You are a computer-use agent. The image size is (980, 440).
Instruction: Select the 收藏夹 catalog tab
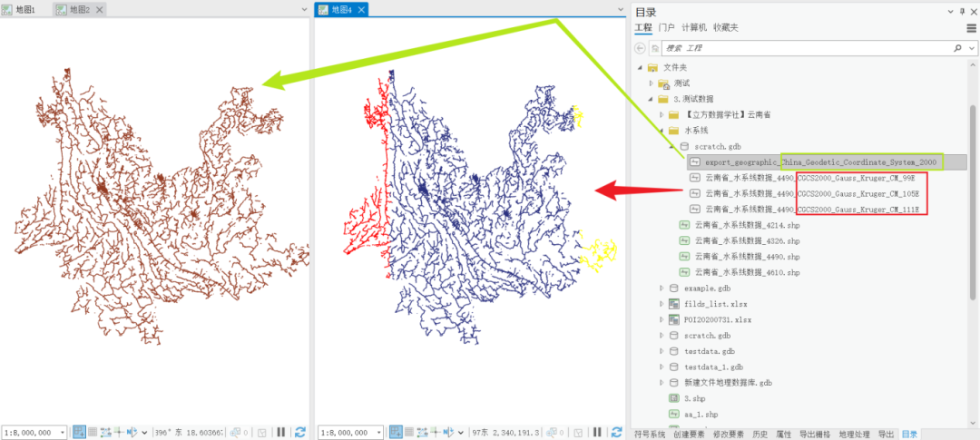(726, 27)
